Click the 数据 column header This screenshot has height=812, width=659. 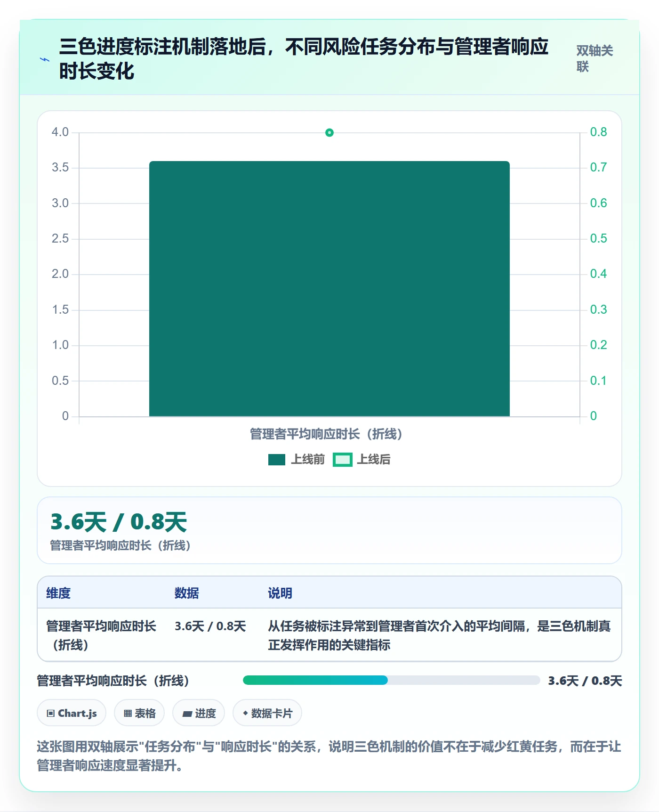187,593
